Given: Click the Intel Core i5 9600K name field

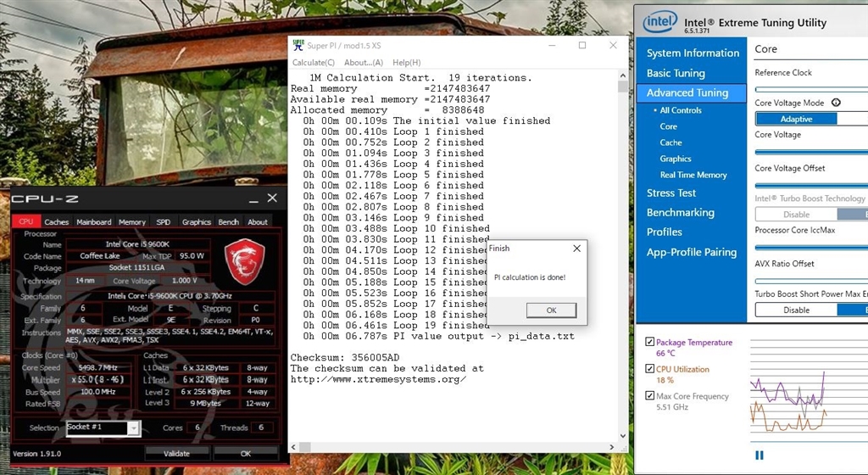Looking at the screenshot, I should click(137, 244).
